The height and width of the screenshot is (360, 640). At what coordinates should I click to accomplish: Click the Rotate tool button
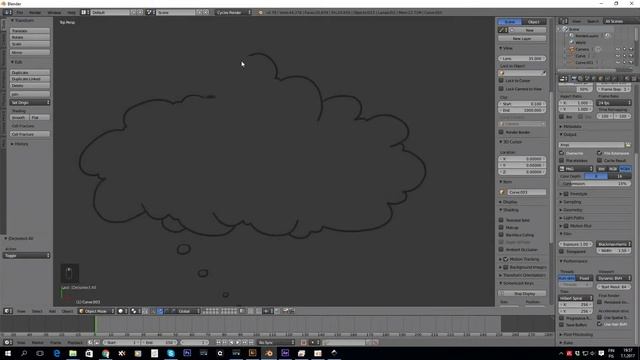coord(30,37)
